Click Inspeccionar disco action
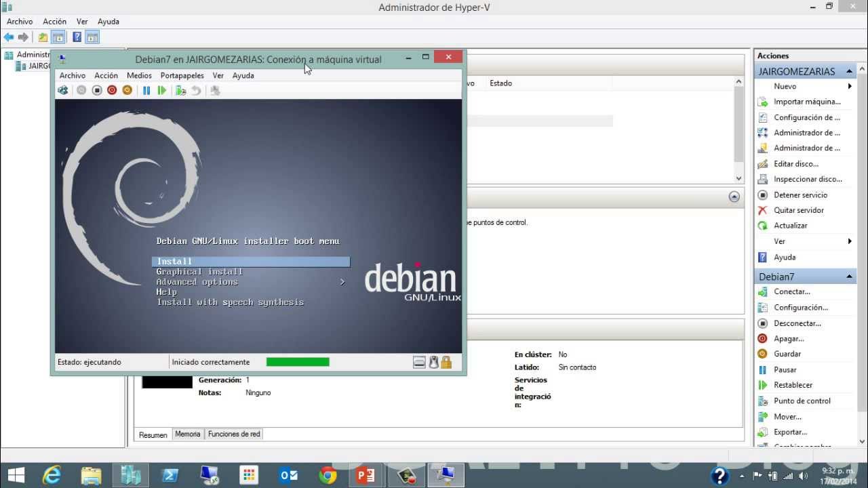The image size is (868, 488). click(808, 180)
